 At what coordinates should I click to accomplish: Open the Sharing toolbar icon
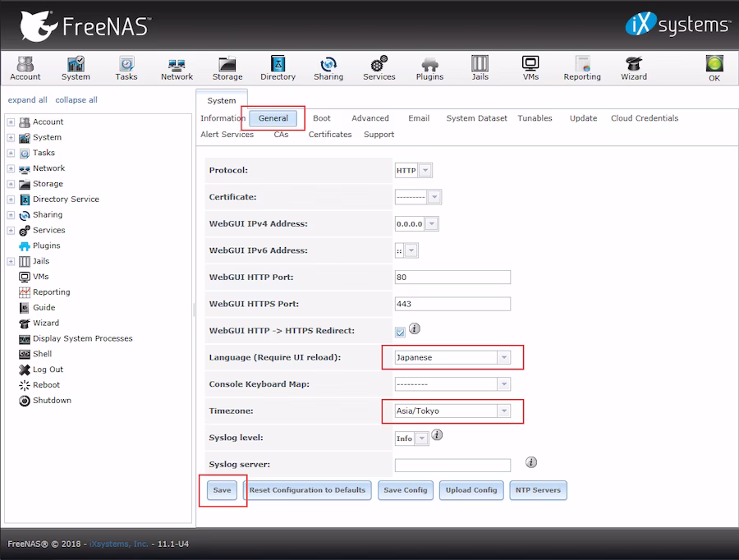coord(328,68)
